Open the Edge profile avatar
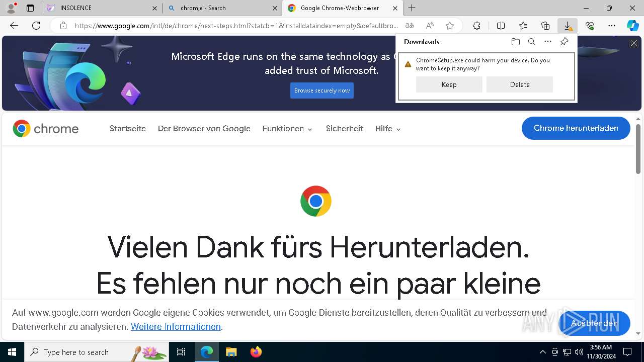 point(11,8)
